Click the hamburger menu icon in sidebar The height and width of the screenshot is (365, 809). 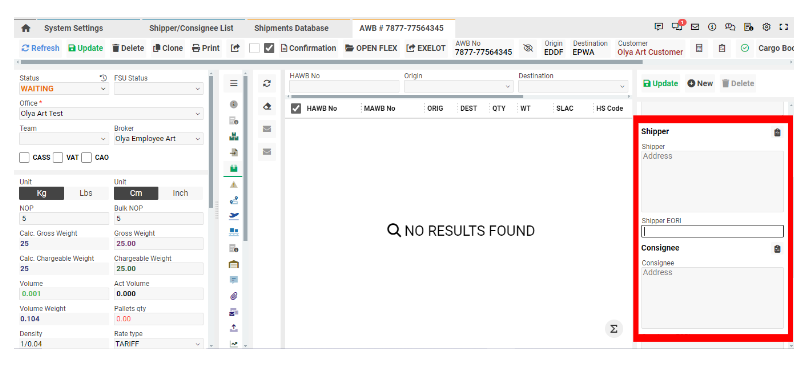point(234,83)
